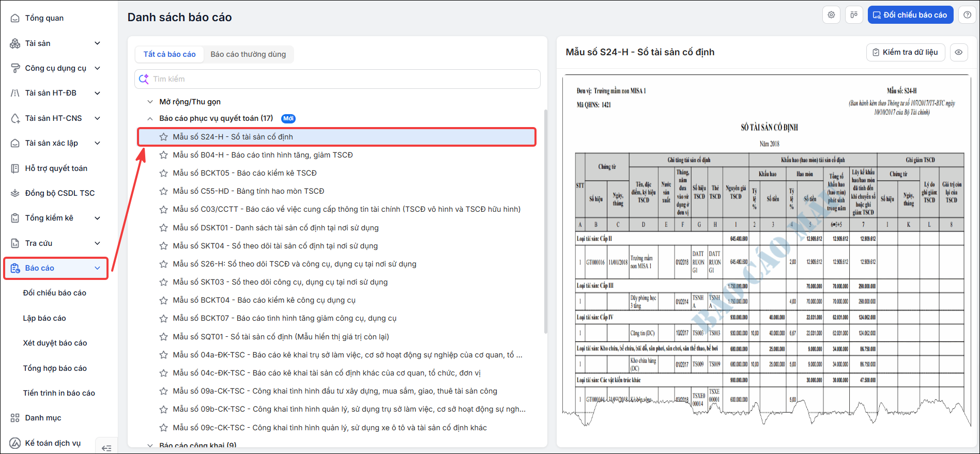The image size is (980, 454).
Task: Collapse the Báo cáo menu chevron
Action: click(97, 268)
